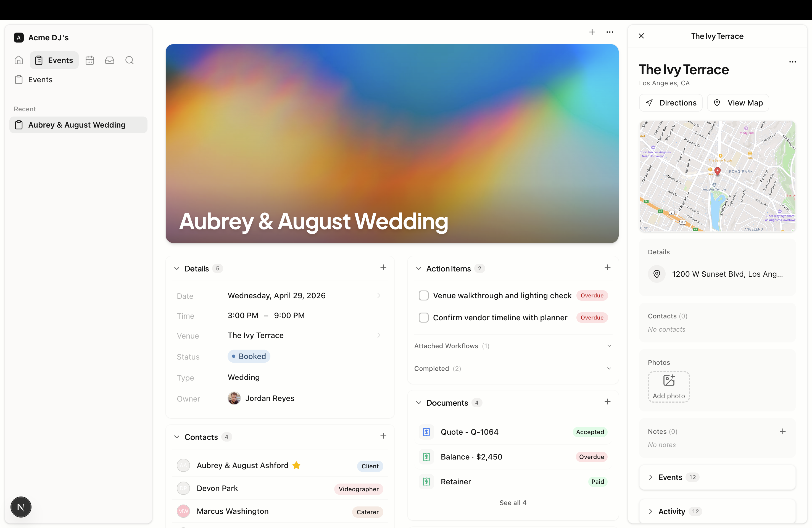Add a new document
The height and width of the screenshot is (528, 812).
pos(607,402)
